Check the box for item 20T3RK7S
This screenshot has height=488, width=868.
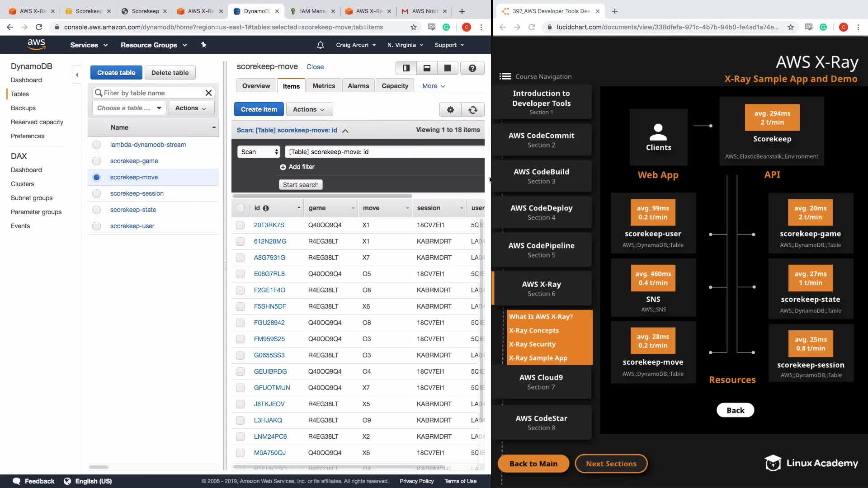tap(240, 225)
